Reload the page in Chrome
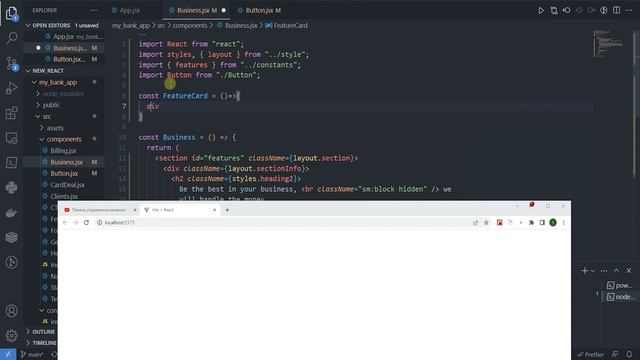The height and width of the screenshot is (360, 640). tap(86, 222)
